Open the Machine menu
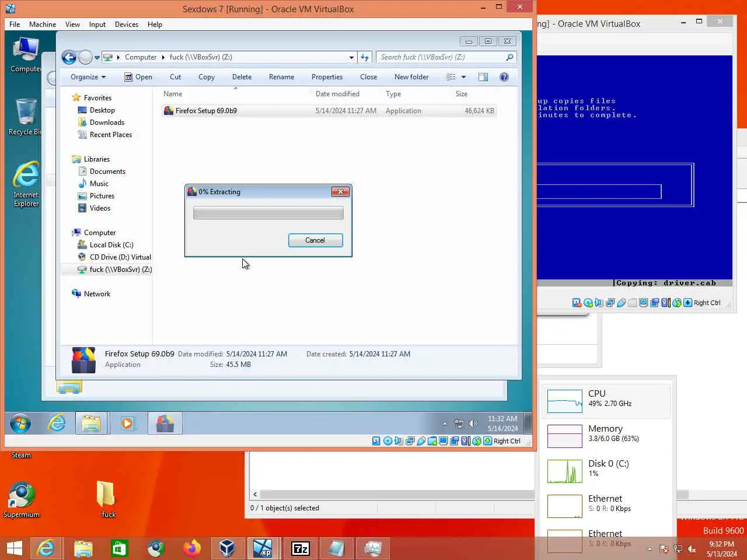747x560 pixels. (43, 24)
